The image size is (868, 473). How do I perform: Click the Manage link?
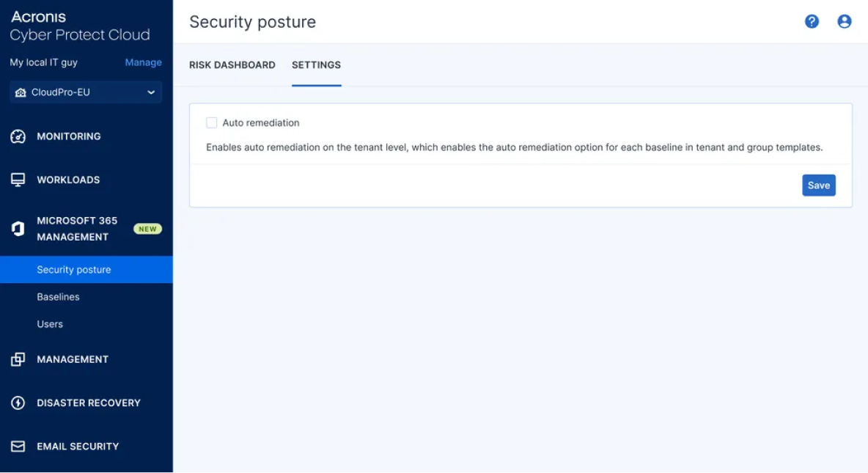click(x=143, y=62)
